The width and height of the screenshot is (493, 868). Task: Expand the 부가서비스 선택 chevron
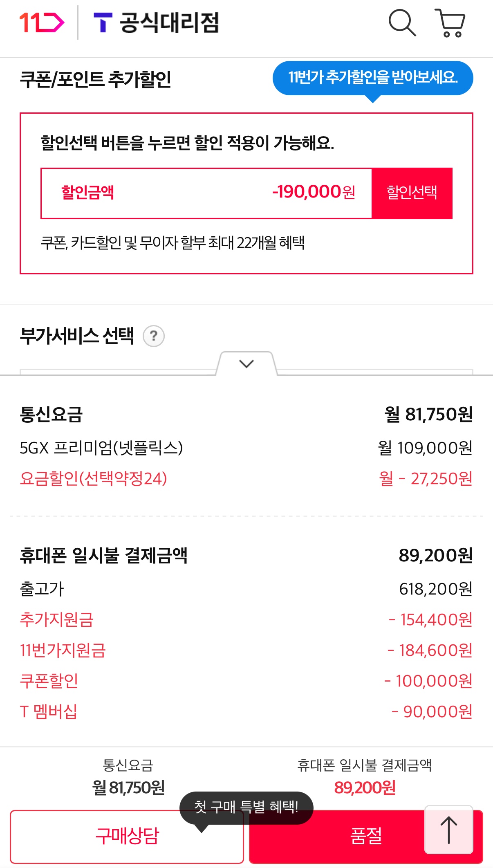pos(247,363)
